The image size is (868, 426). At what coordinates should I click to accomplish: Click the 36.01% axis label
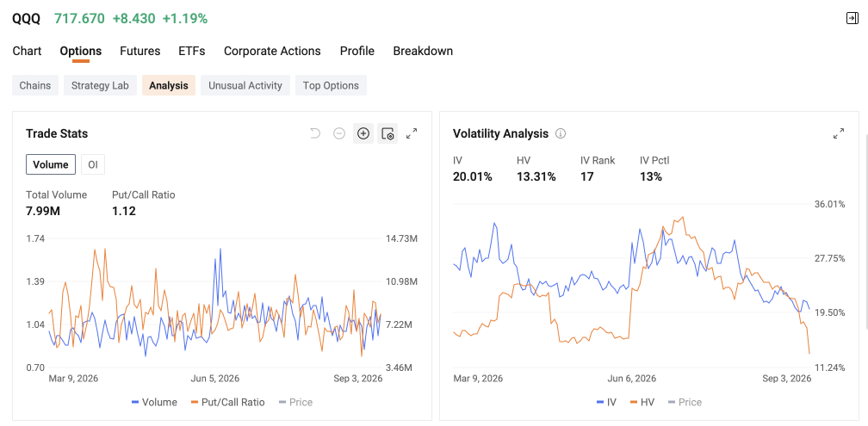pyautogui.click(x=830, y=204)
